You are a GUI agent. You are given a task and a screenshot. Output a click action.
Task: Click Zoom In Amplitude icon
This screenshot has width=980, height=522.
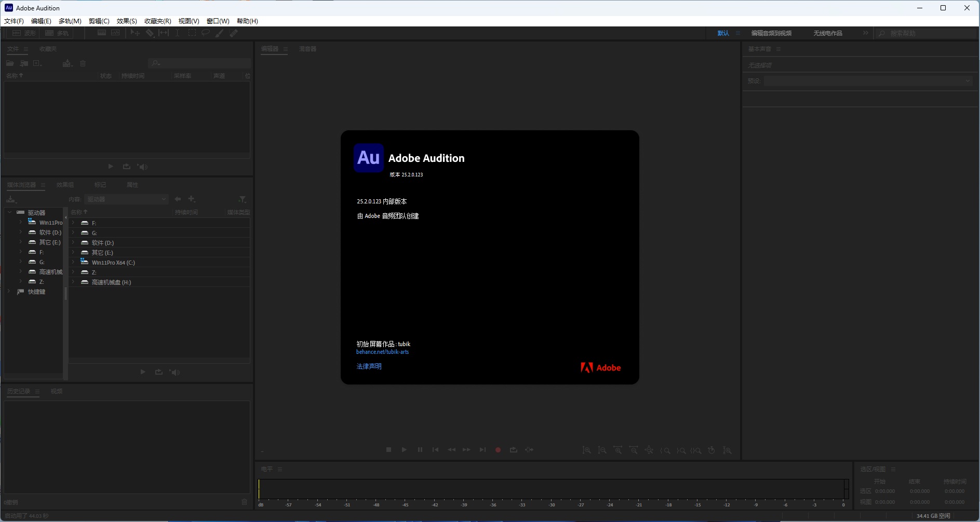587,450
